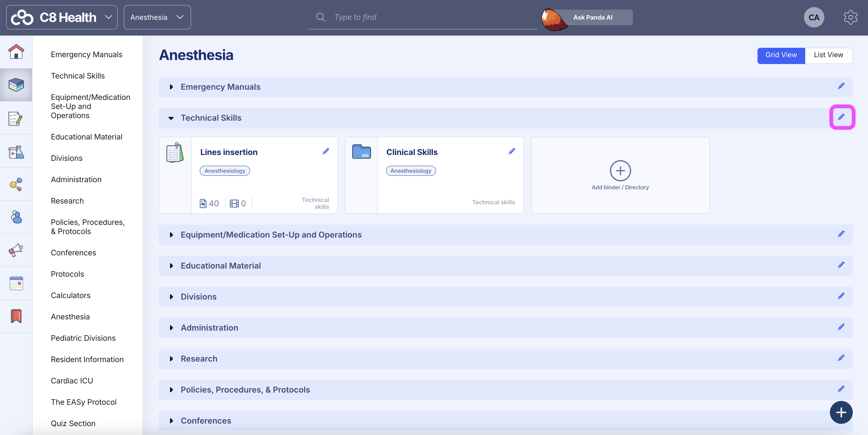Image resolution: width=868 pixels, height=435 pixels.
Task: Select Technical Skills in side menu
Action: [78, 76]
